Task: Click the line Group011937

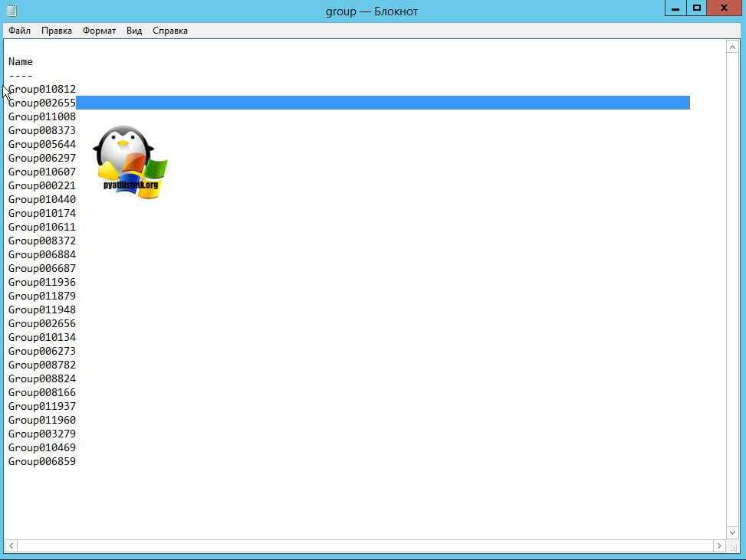Action: 42,406
